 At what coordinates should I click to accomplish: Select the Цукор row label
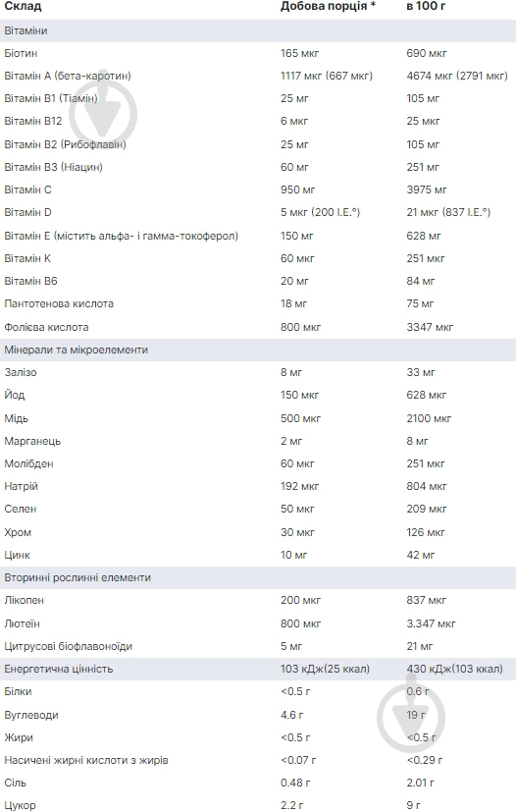(x=20, y=805)
